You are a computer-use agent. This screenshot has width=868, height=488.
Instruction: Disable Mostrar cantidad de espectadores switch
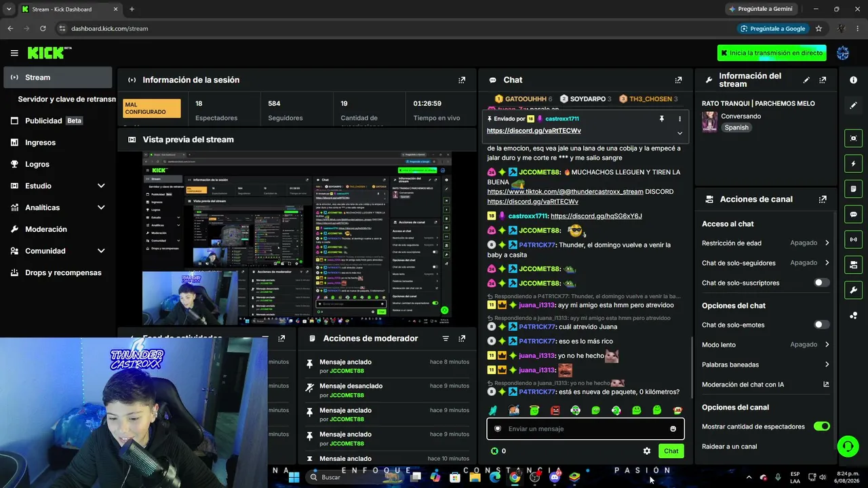coord(821,426)
